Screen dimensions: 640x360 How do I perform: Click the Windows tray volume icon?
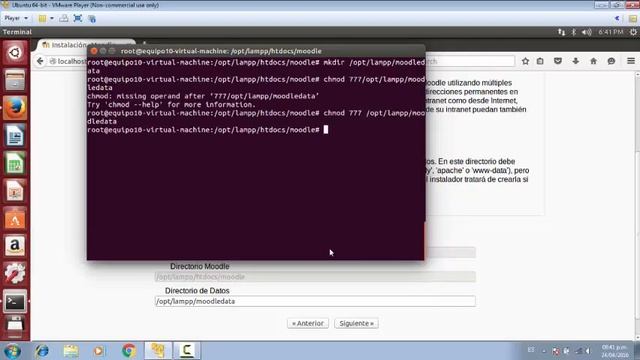pos(588,351)
